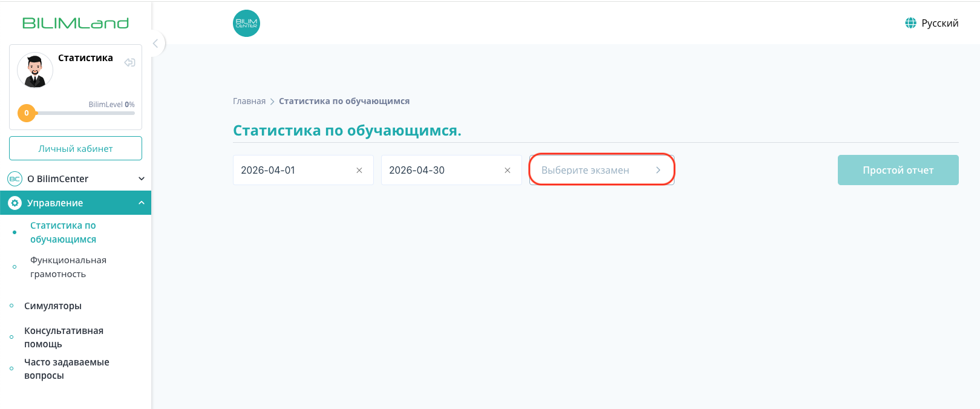
Task: Open the Русский language selector
Action: (932, 23)
